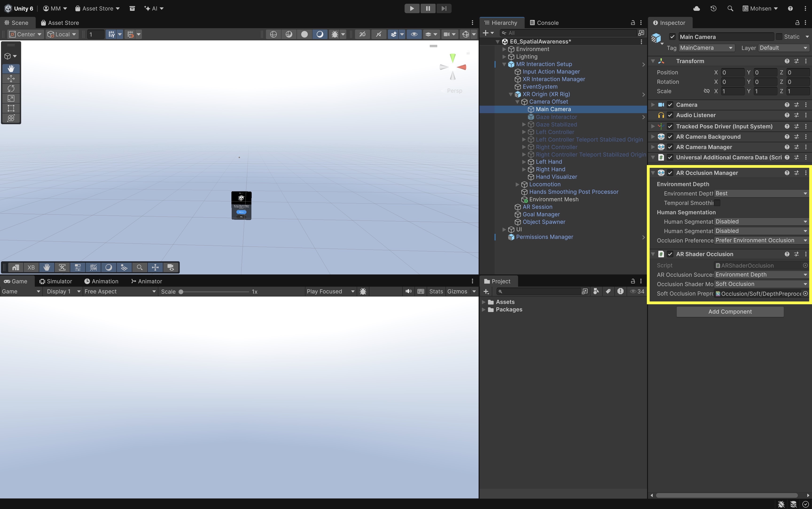Disable the Camera component checkbox

pos(670,105)
